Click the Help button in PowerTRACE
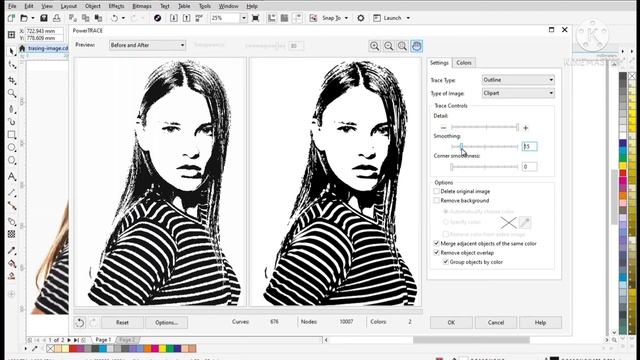This screenshot has width=640, height=360. click(540, 322)
